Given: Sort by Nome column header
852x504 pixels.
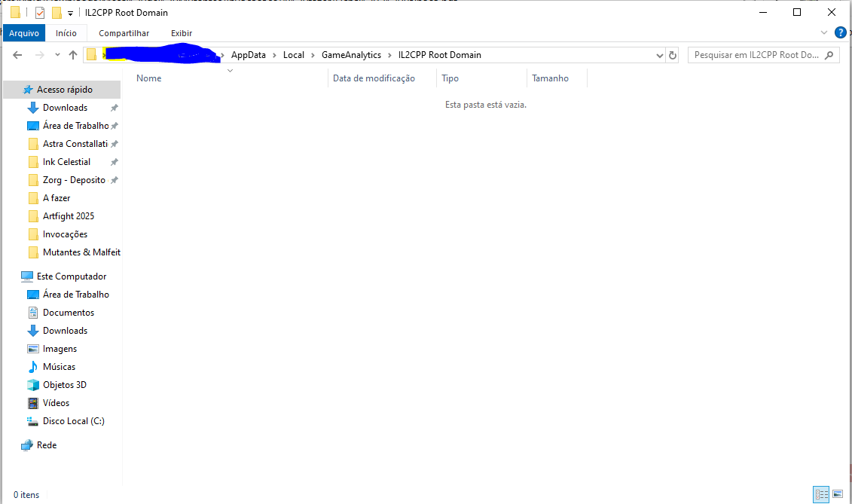Looking at the screenshot, I should [229, 78].
